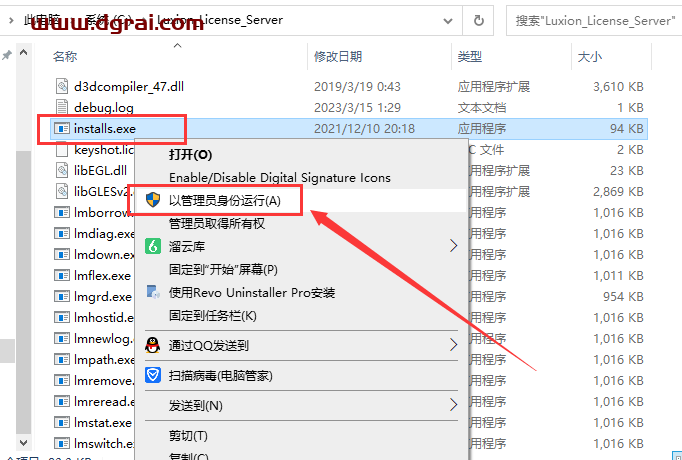Click the installs.exe file name
Viewport: 682px width, 460px height.
[x=105, y=129]
